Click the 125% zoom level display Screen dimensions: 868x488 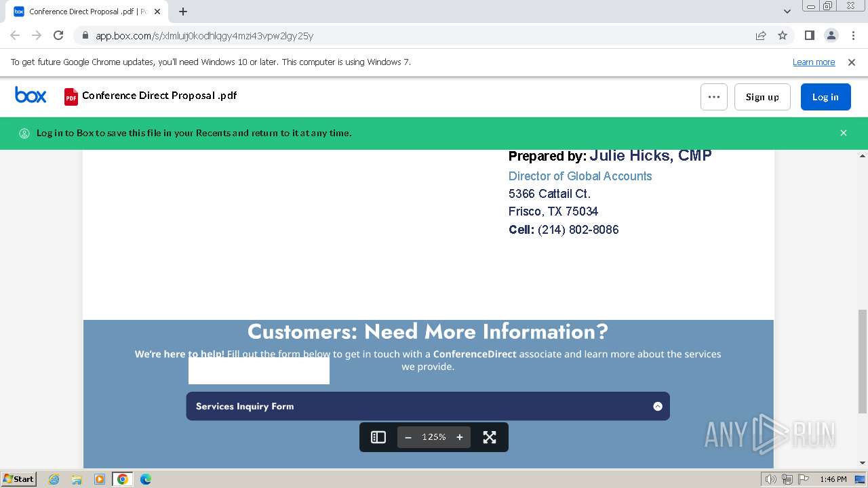coord(434,437)
